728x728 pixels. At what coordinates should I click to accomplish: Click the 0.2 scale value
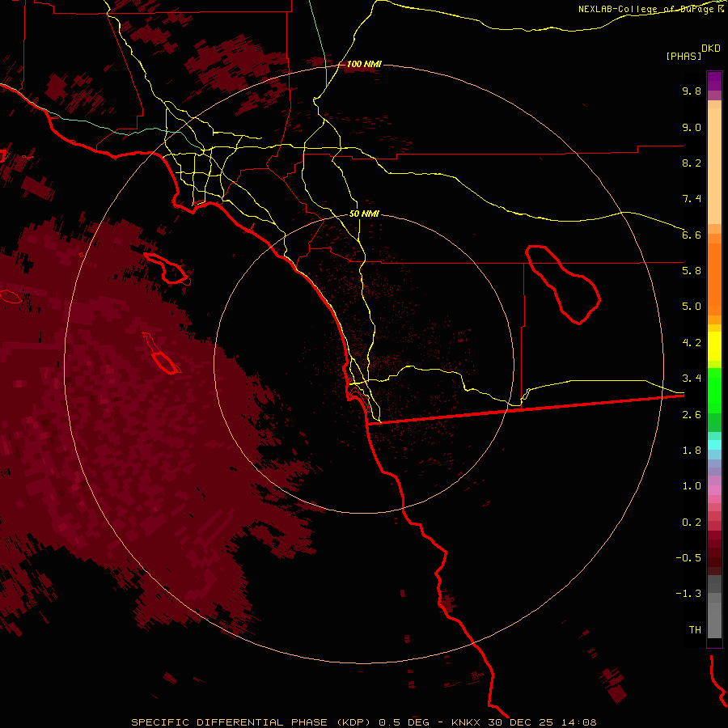click(x=692, y=523)
